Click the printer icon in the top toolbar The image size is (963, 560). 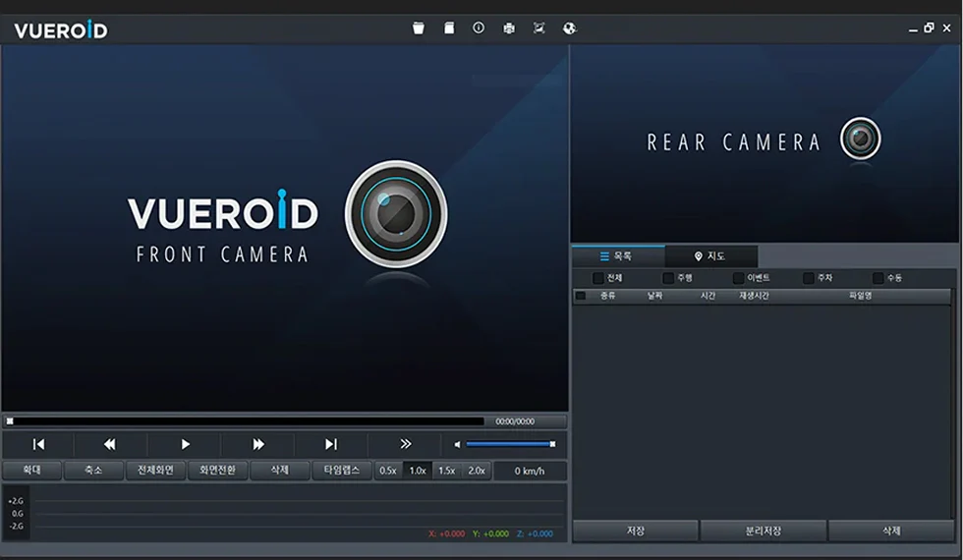coord(508,28)
